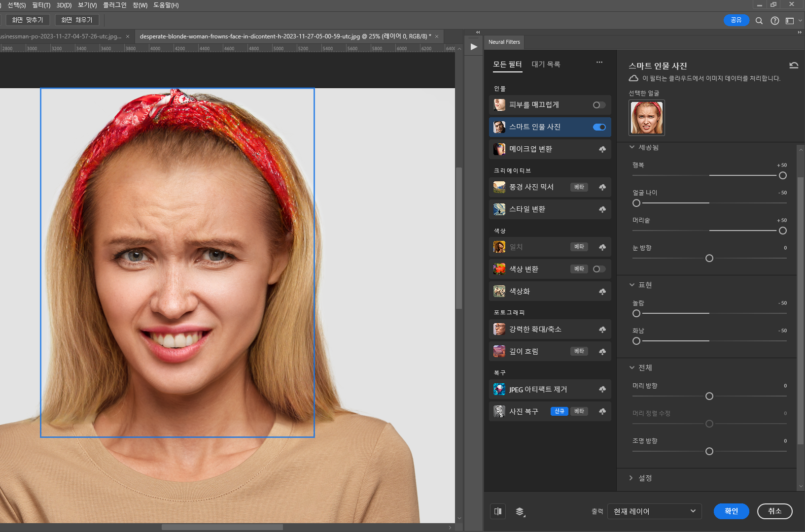The image size is (805, 532).
Task: Download the 강력한 확대/축소 filter
Action: (x=602, y=330)
